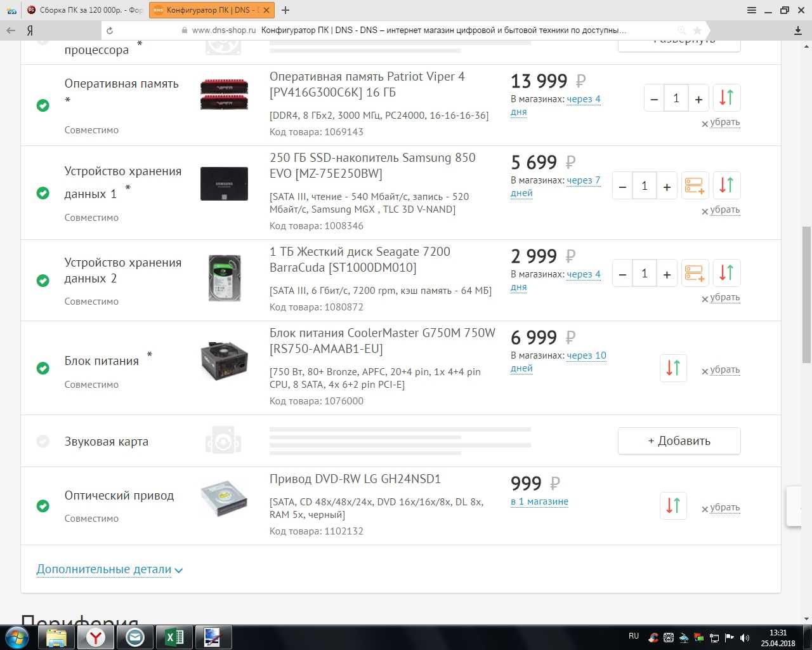Open Yandex Browser from taskbar
Image resolution: width=812 pixels, height=650 pixels.
pos(96,637)
